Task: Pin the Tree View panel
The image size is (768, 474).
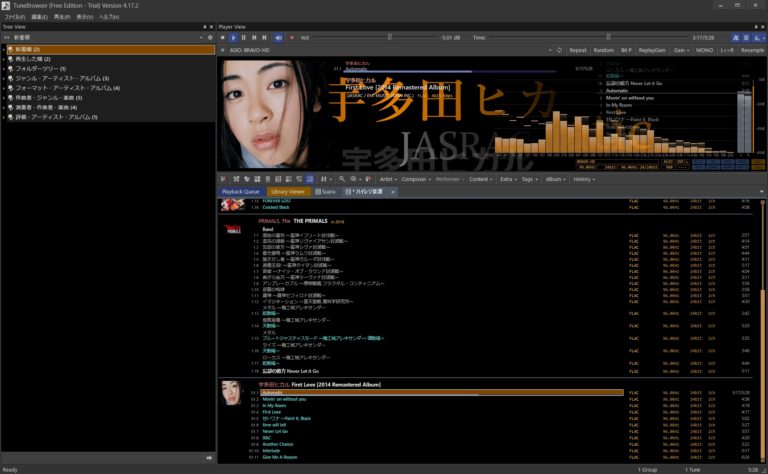Action: (205, 27)
